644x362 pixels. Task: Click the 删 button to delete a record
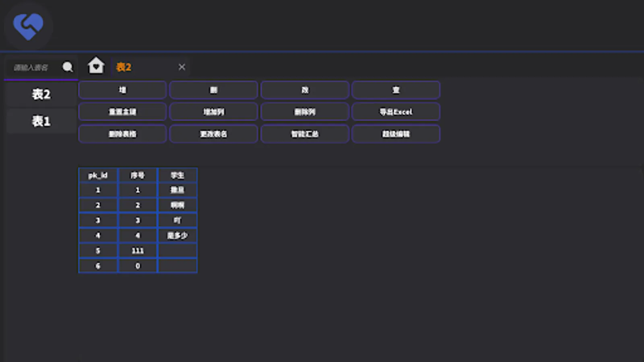213,90
